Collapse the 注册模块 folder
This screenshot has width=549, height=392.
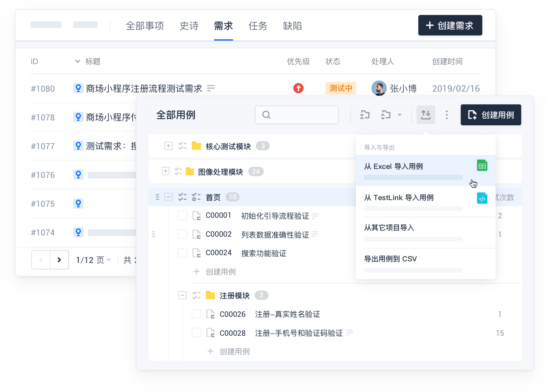(182, 295)
